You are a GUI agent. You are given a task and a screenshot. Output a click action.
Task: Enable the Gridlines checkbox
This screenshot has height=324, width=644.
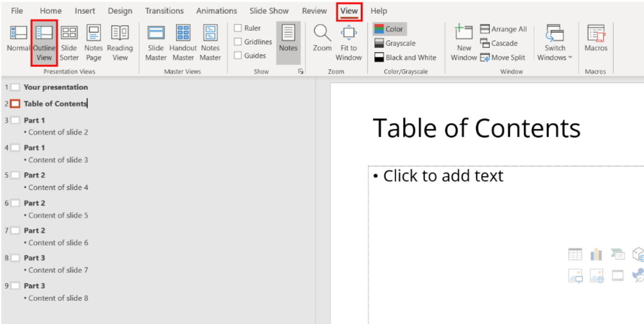(x=238, y=42)
